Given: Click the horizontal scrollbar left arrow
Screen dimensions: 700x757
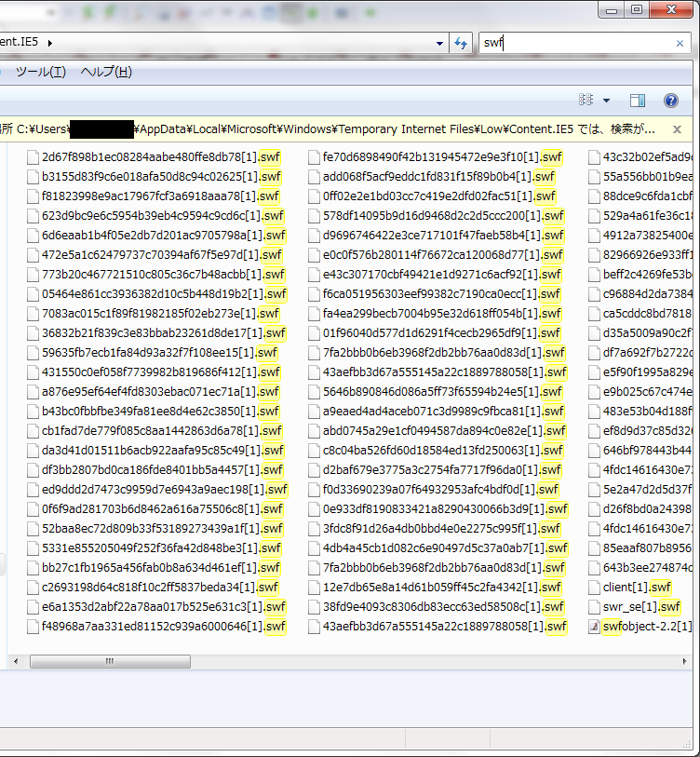Looking at the screenshot, I should [x=16, y=661].
